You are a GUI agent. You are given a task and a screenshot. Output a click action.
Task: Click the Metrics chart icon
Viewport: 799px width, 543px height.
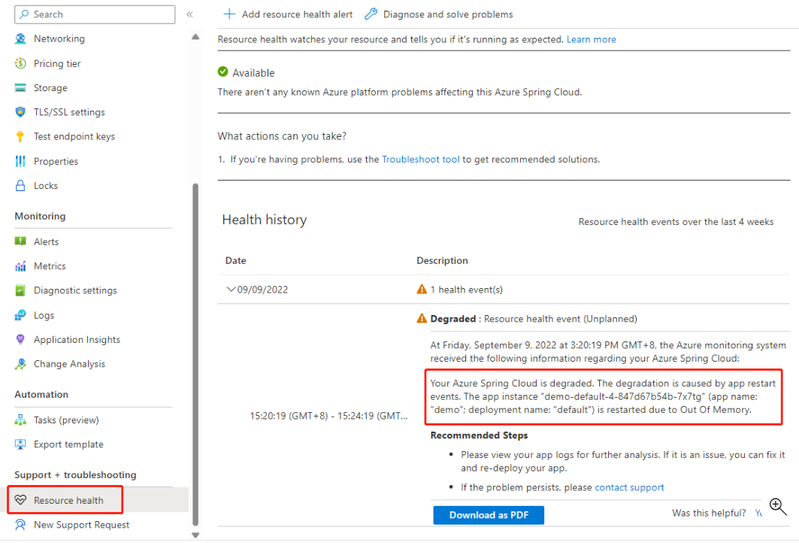[20, 266]
